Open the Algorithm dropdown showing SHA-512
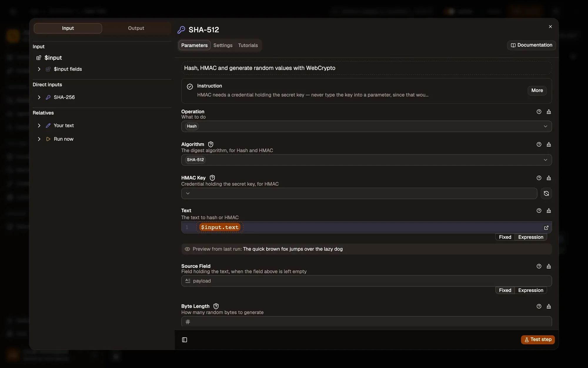Image resolution: width=588 pixels, height=368 pixels. click(x=366, y=160)
